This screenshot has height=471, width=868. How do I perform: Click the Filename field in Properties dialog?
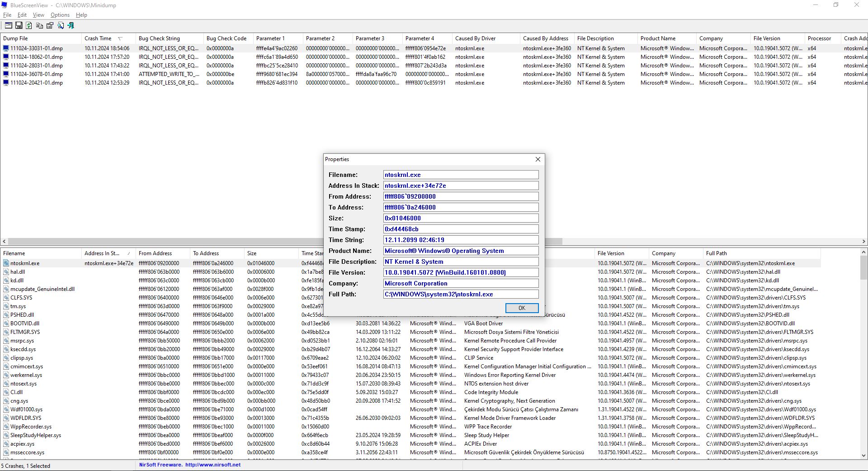point(461,175)
